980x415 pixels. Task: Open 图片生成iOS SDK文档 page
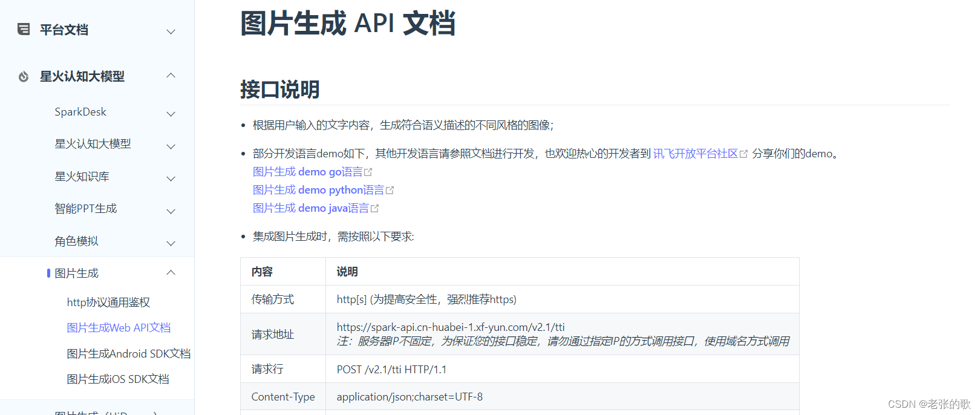click(x=118, y=379)
